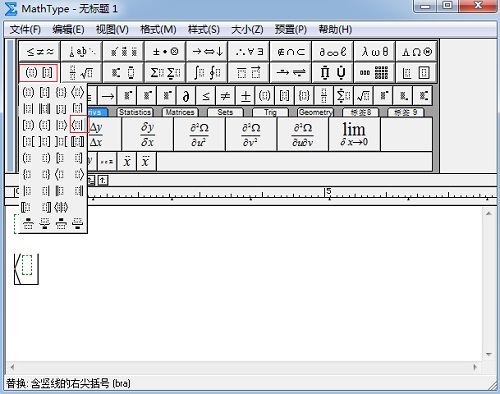Insert the ∂²Ω/∂v² expression

251,134
